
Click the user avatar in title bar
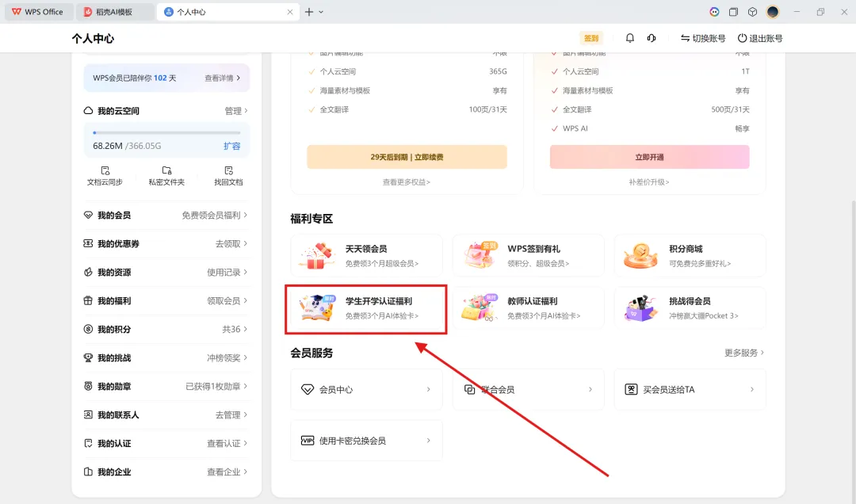point(773,11)
